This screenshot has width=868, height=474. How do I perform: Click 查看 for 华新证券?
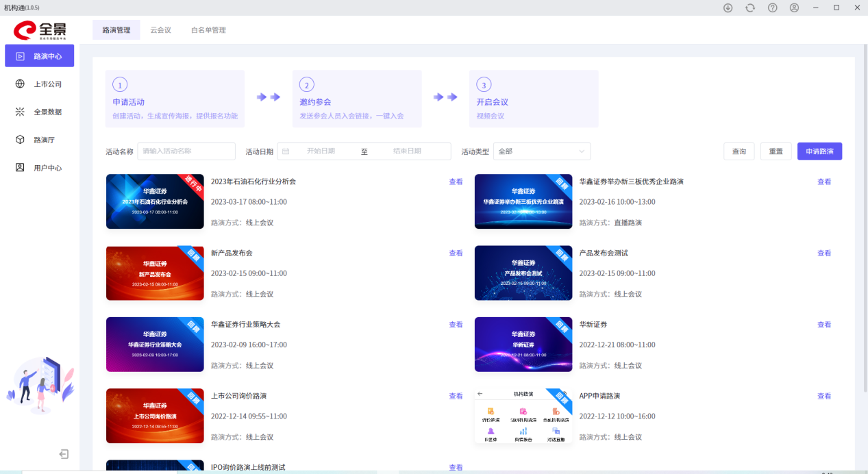[824, 325]
